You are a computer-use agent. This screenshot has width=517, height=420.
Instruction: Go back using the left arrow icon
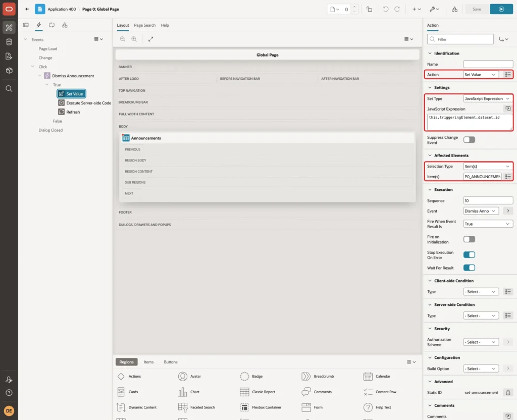(27, 9)
